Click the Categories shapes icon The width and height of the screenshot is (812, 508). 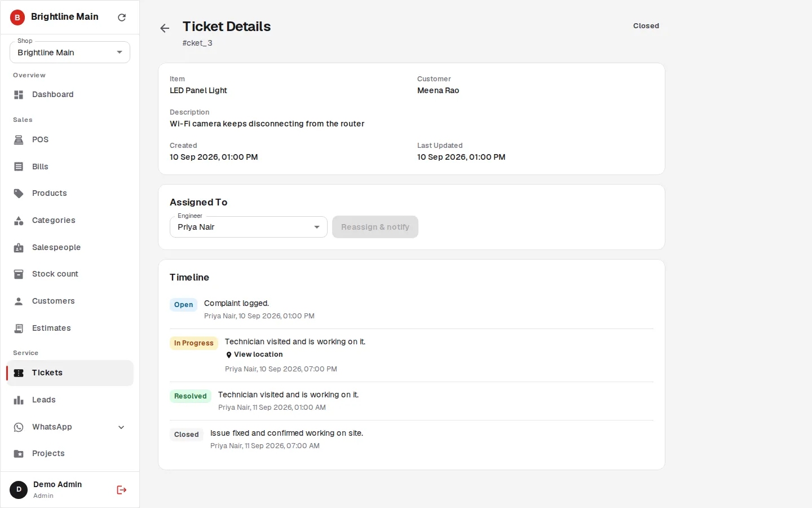pos(19,221)
